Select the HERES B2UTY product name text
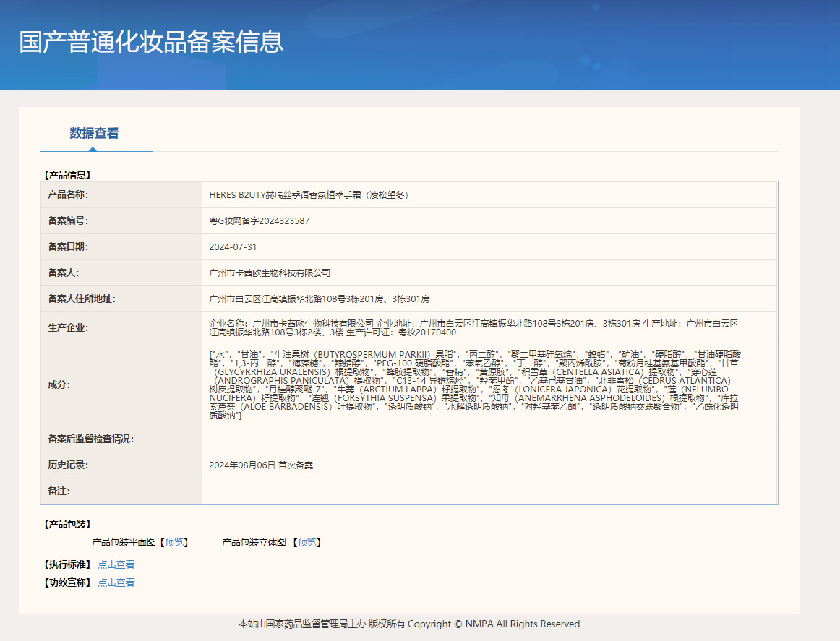Image resolution: width=840 pixels, height=641 pixels. [309, 195]
